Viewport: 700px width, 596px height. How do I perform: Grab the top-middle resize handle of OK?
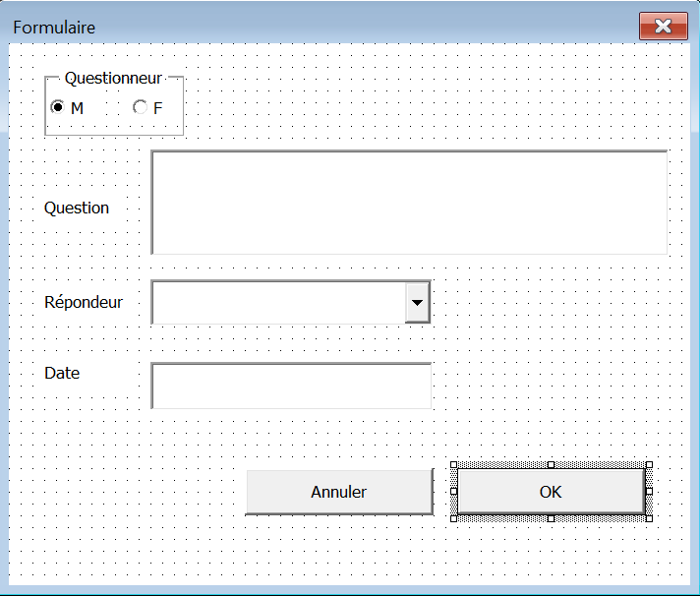[551, 465]
